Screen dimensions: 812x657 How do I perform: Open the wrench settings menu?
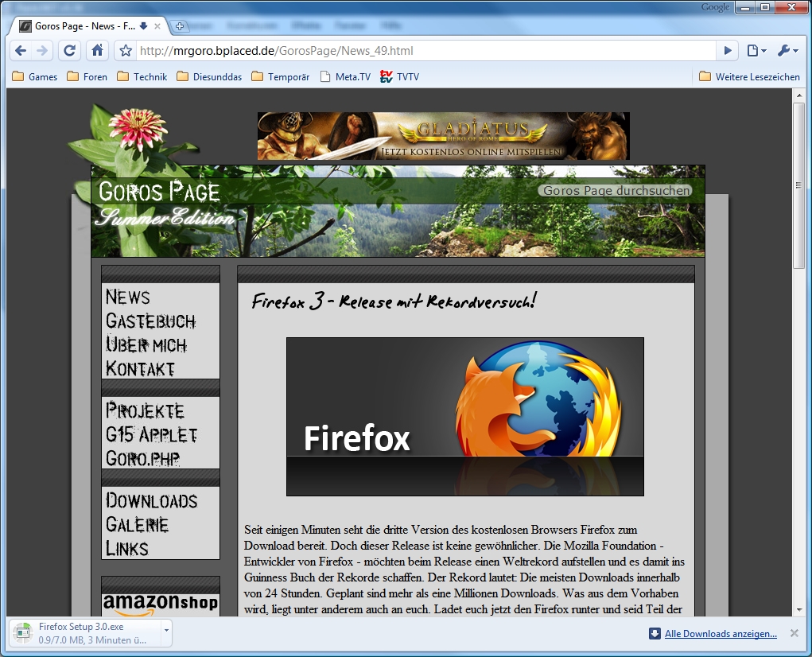click(787, 51)
